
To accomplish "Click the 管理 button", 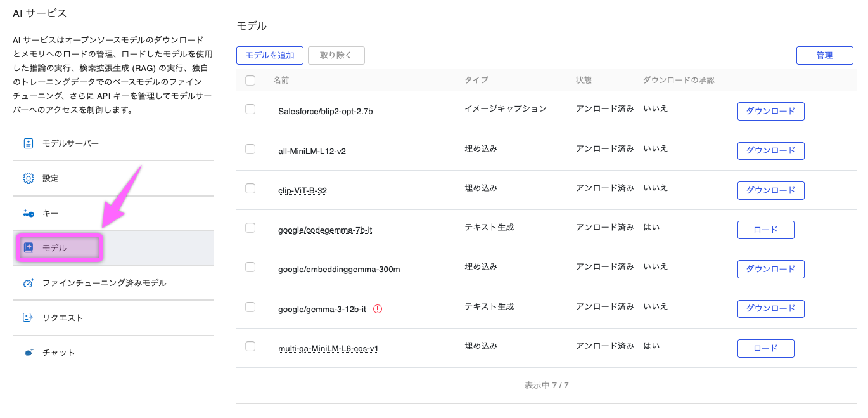I will pos(824,55).
